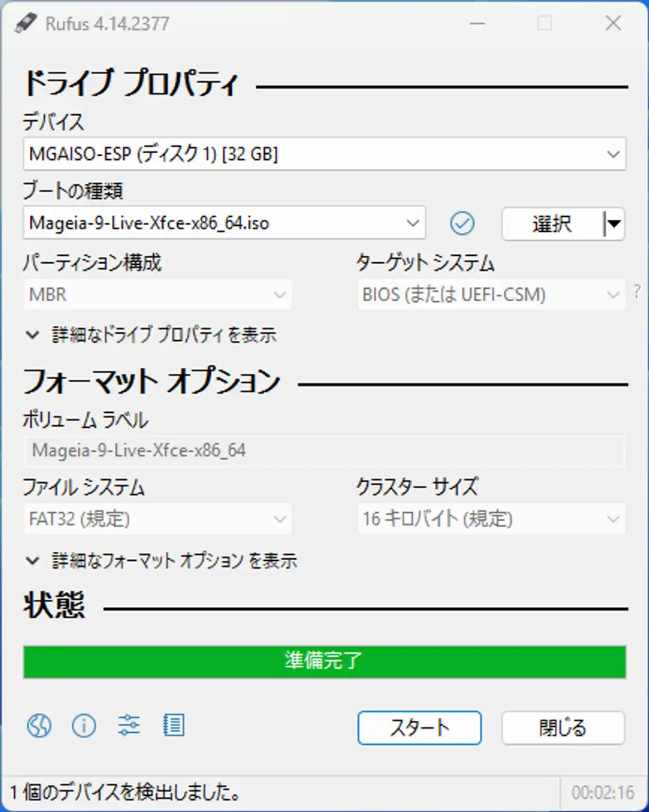Click the Rufus USB icon in title bar
Screen dimensions: 649x812
pyautogui.click(x=26, y=24)
